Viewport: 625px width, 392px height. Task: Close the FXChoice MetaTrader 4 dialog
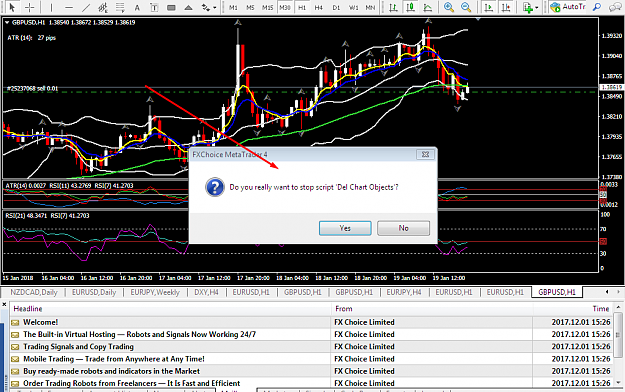point(425,154)
